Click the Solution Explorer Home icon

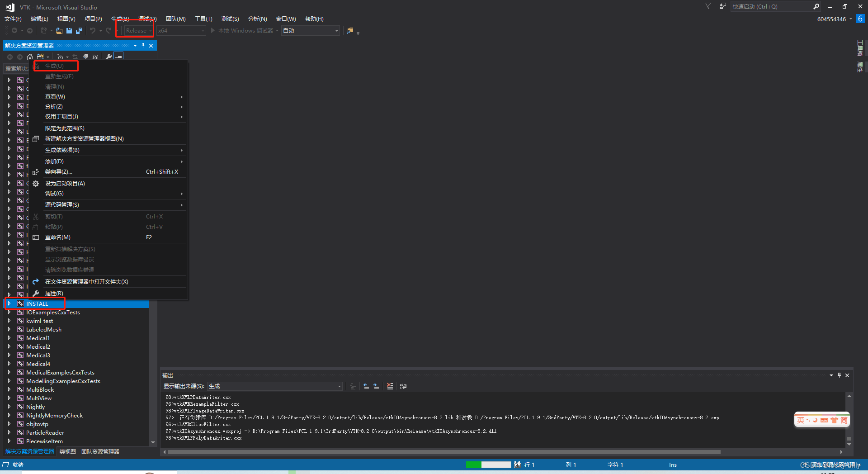tap(30, 57)
